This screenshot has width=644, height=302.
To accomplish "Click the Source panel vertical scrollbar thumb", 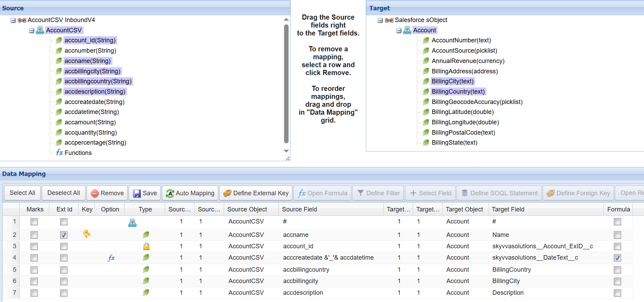I will point(286,84).
